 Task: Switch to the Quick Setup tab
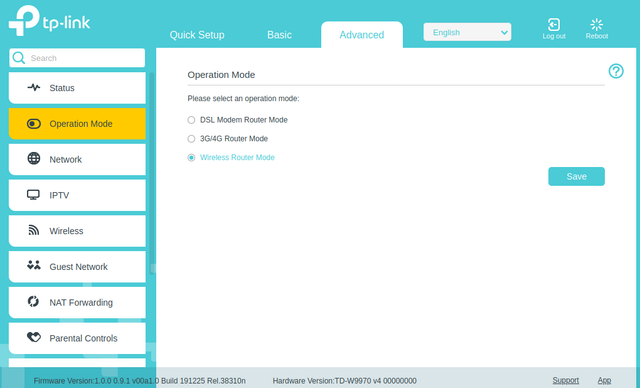click(197, 35)
